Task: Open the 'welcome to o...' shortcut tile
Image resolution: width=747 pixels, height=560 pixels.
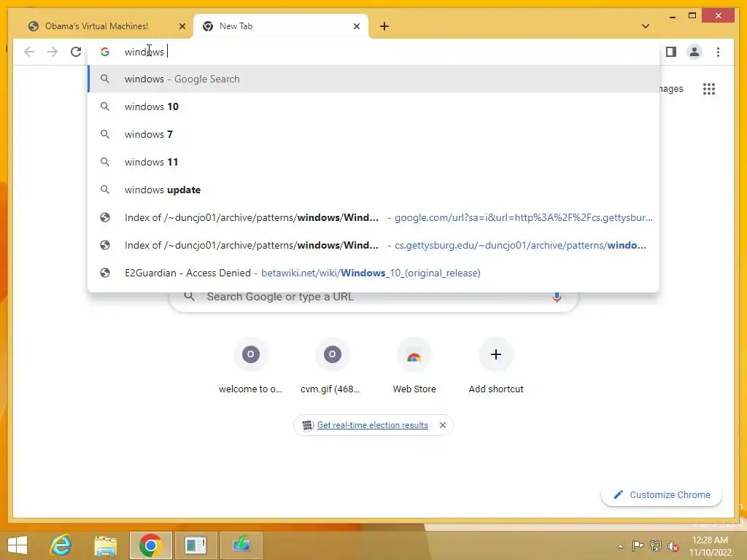Action: [251, 367]
